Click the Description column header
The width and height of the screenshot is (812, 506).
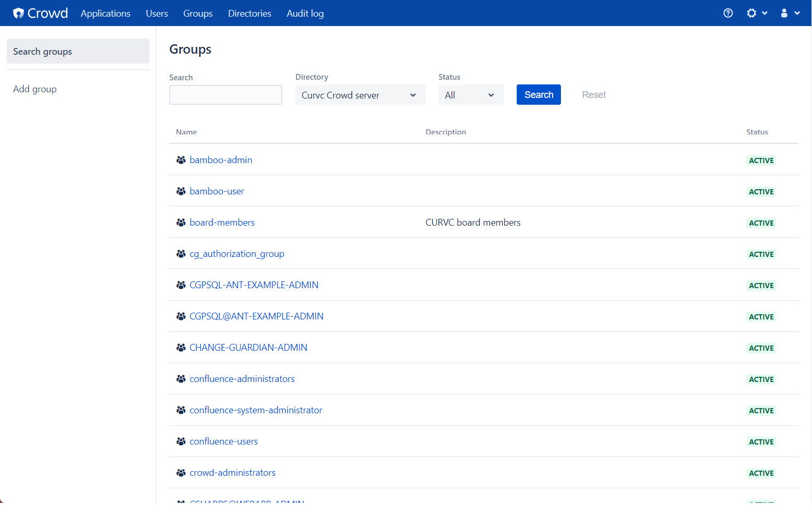446,132
